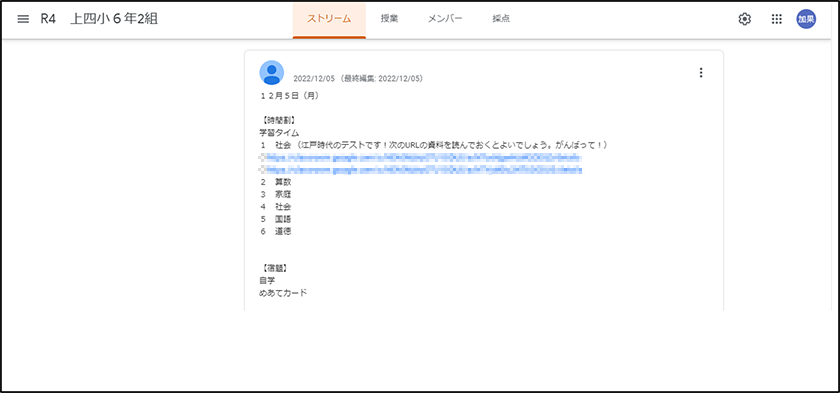Switch to the ストリーム tab
Screen dimensions: 840x393
(329, 19)
